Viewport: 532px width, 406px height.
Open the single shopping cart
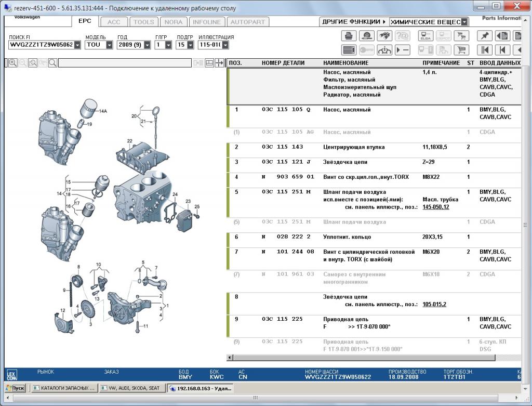461,50
